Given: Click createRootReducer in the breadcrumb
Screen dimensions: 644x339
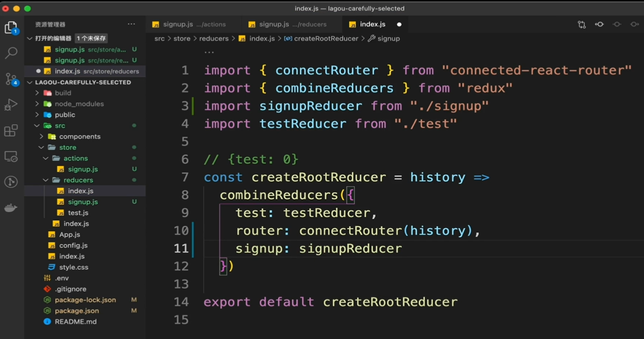Looking at the screenshot, I should click(326, 38).
